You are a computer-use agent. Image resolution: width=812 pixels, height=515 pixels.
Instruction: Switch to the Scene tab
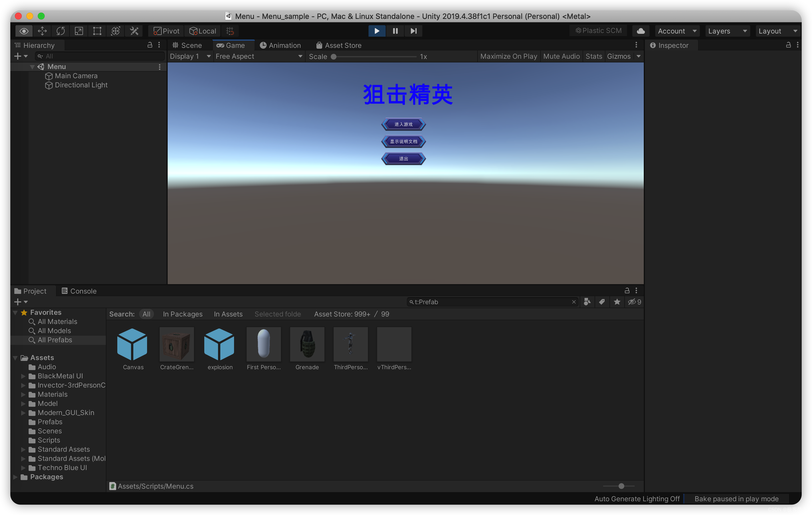(187, 45)
